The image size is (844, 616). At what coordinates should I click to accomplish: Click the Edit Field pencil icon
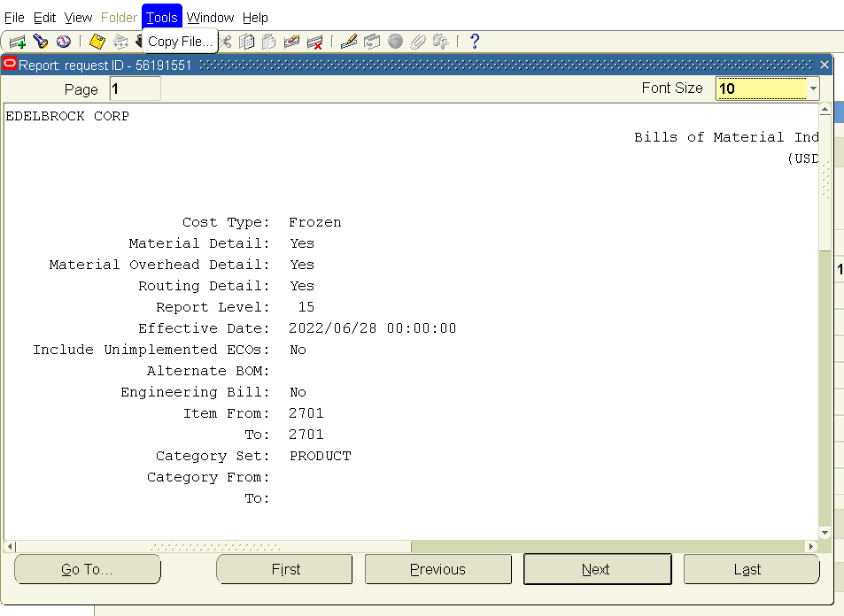pyautogui.click(x=349, y=42)
